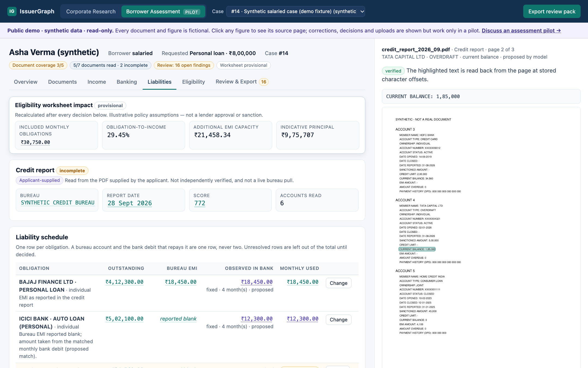The width and height of the screenshot is (588, 368).
Task: Click the Obligation-to-income 29.45% value
Action: click(118, 135)
